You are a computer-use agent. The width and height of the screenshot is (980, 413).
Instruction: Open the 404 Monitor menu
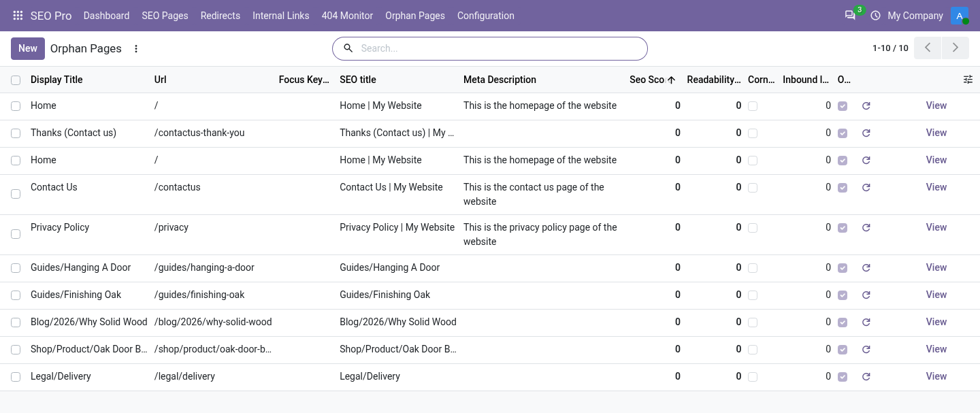(x=347, y=16)
